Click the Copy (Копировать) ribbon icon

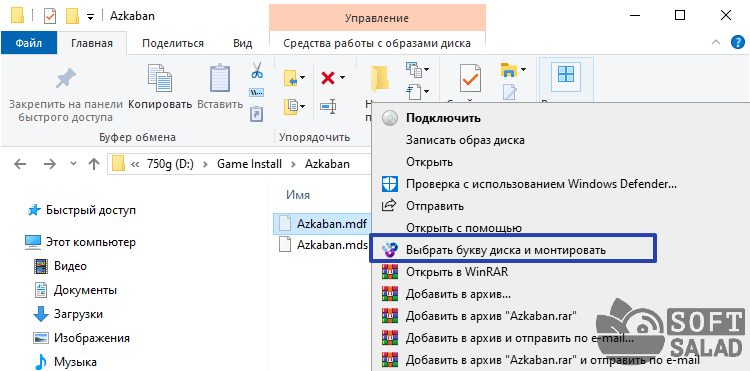tap(160, 77)
